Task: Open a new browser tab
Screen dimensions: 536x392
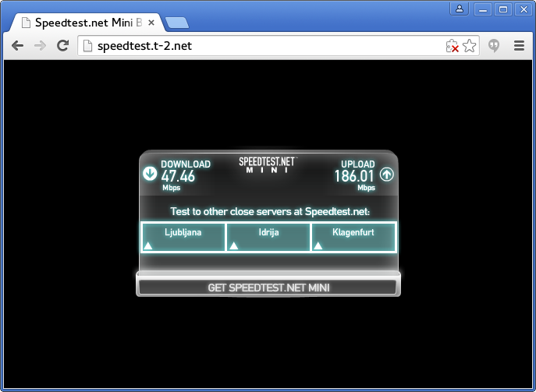Action: (177, 23)
